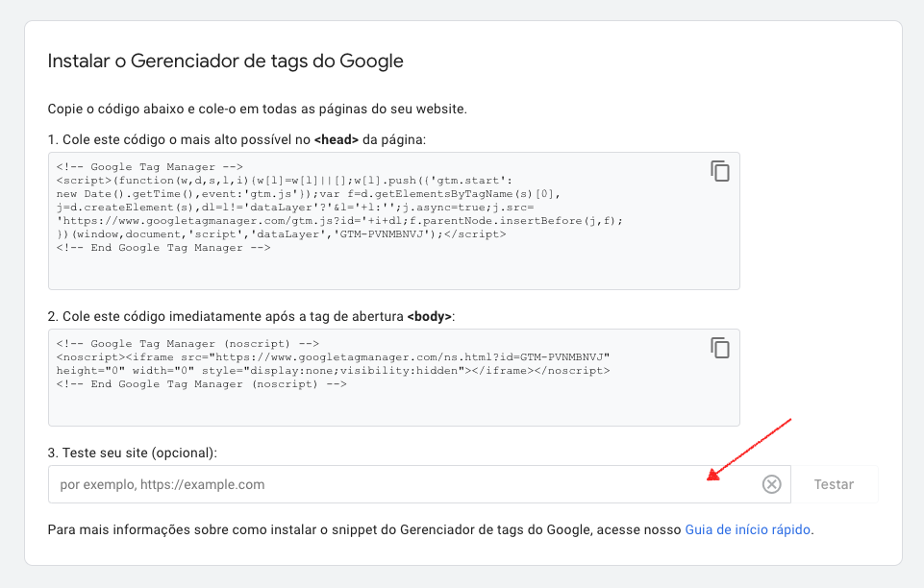The width and height of the screenshot is (924, 588).
Task: Copy the head code snippet
Action: tap(720, 171)
